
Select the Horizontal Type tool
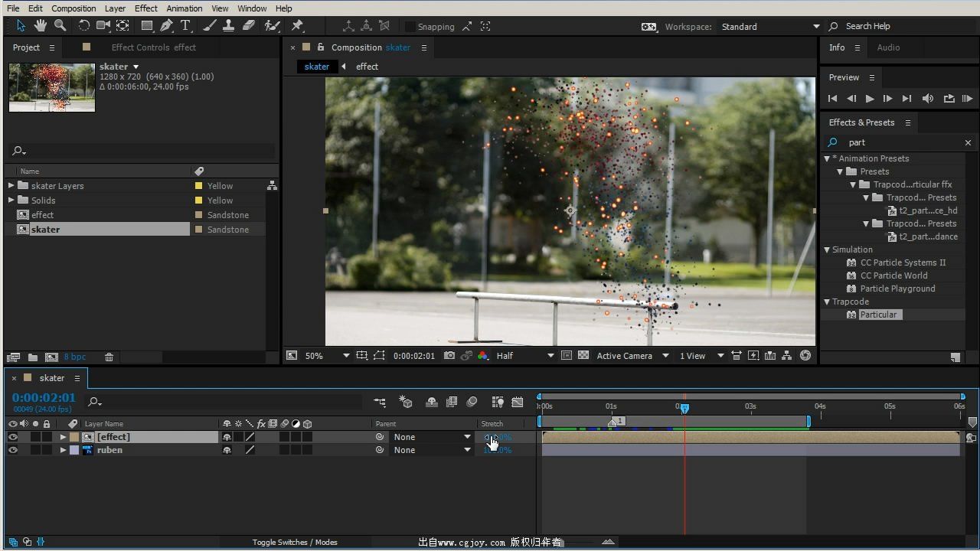pos(185,26)
